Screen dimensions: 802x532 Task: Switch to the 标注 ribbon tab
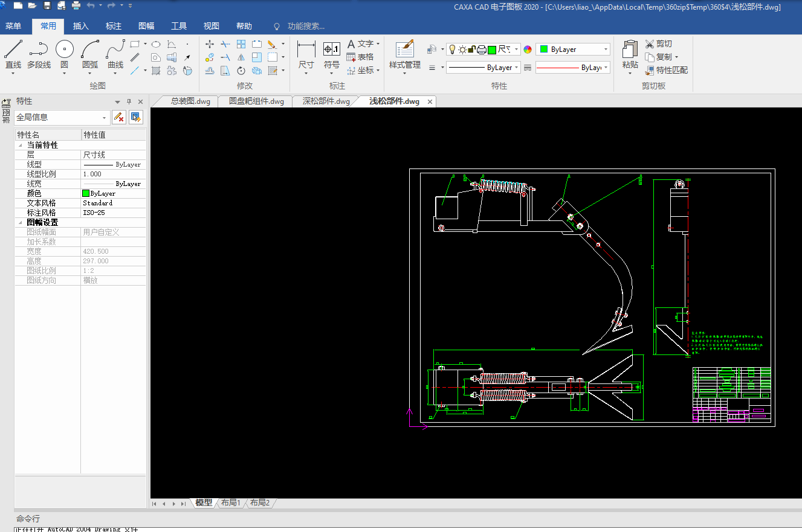[113, 26]
